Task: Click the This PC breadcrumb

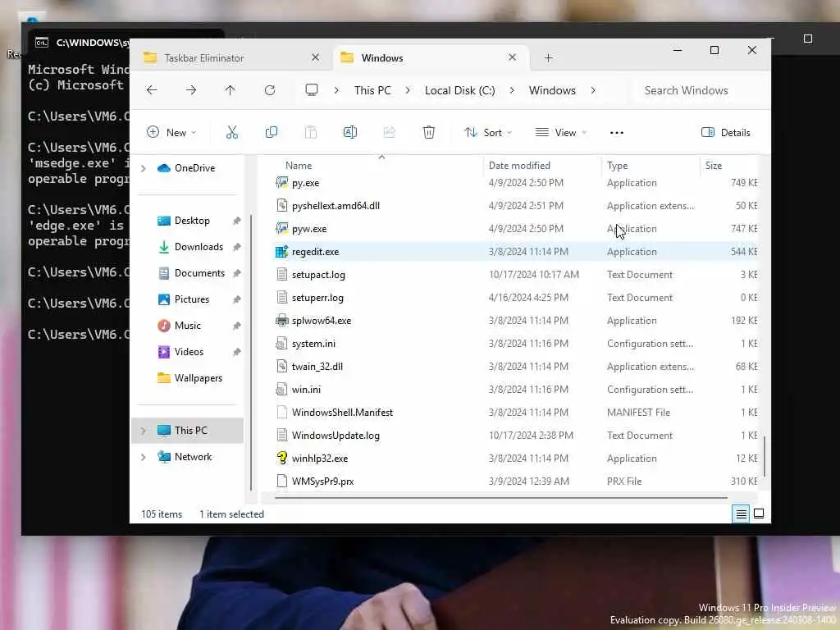Action: (x=372, y=90)
